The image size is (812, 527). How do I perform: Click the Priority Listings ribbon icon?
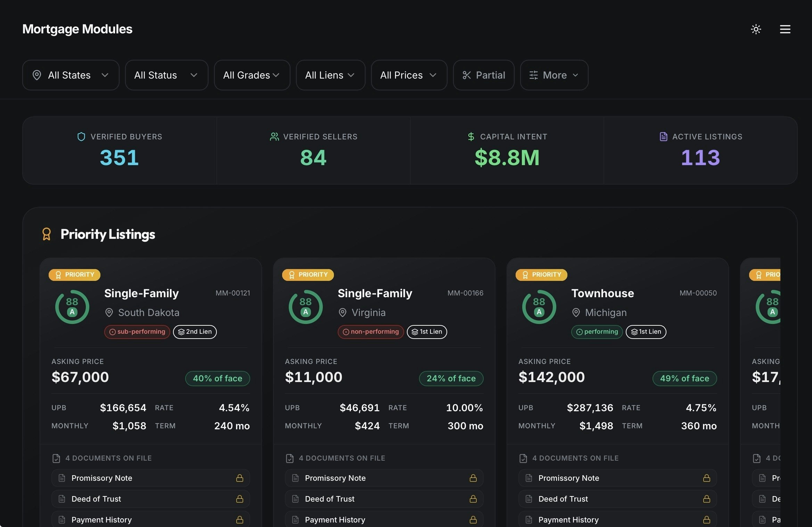(47, 234)
